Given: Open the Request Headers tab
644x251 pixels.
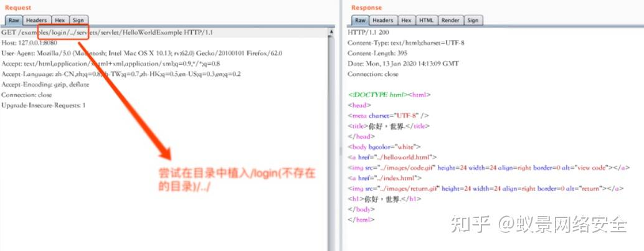Looking at the screenshot, I should [x=36, y=20].
